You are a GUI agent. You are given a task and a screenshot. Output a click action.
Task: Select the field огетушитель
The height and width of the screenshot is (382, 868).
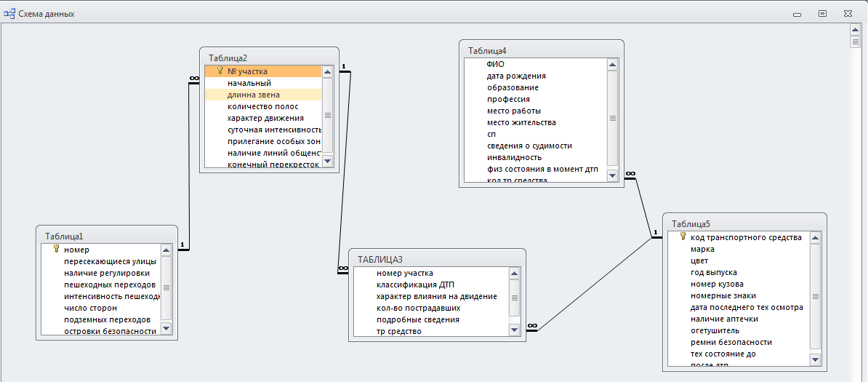click(x=739, y=330)
